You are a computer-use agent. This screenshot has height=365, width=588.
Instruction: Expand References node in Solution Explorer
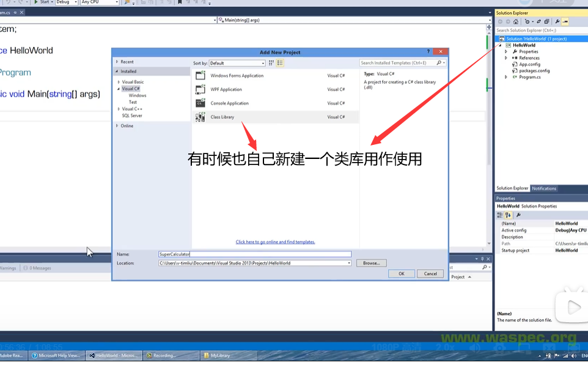(506, 58)
